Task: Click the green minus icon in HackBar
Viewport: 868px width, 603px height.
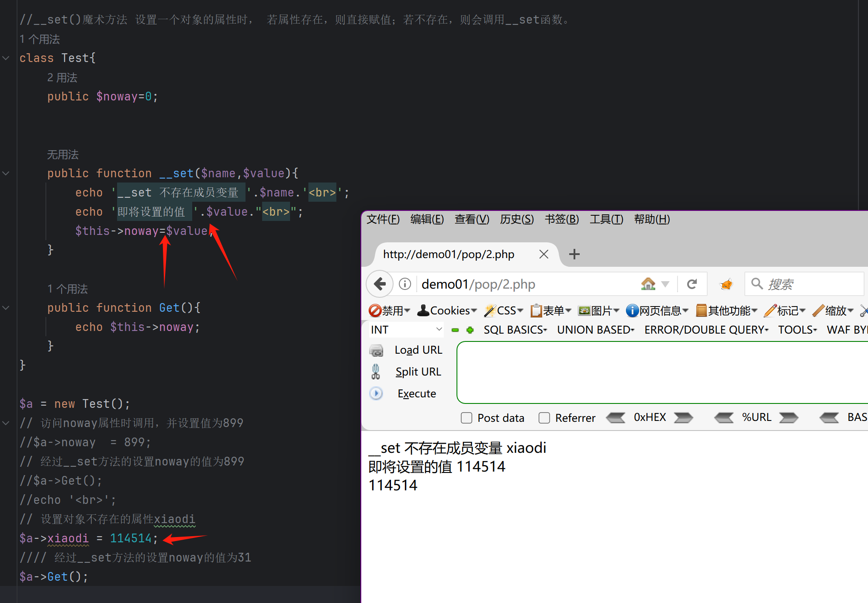Action: click(x=455, y=330)
